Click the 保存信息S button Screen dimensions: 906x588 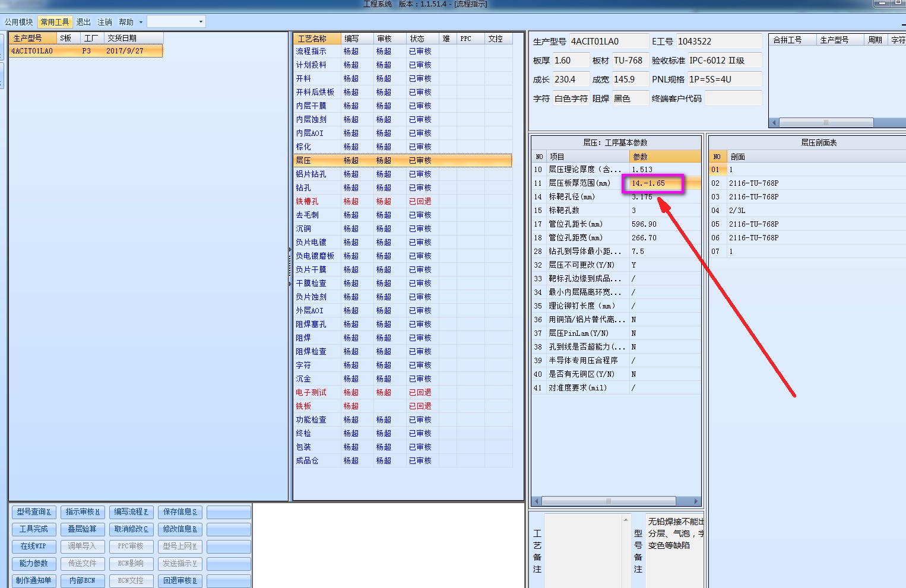(180, 512)
